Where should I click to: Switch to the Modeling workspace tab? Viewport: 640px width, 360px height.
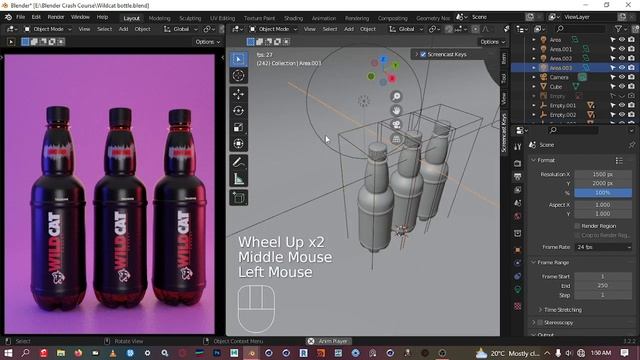159,18
